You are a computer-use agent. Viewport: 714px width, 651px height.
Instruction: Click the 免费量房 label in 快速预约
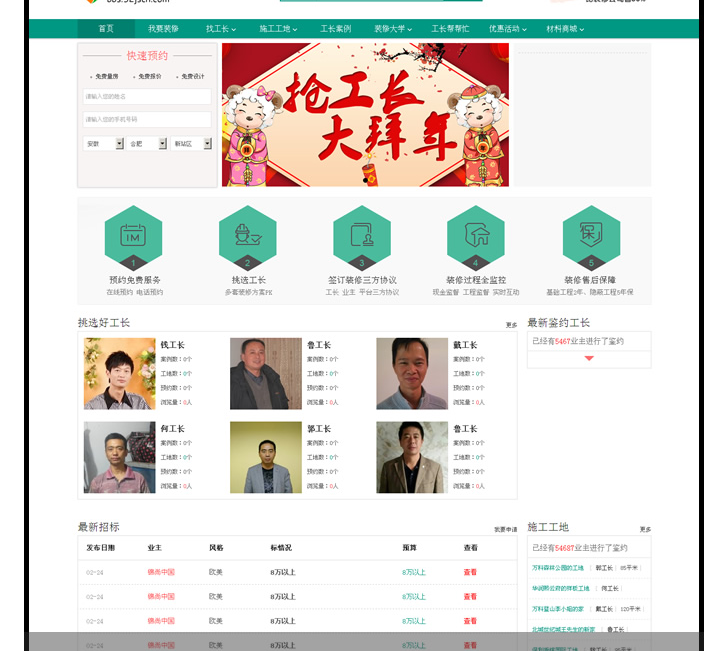107,76
